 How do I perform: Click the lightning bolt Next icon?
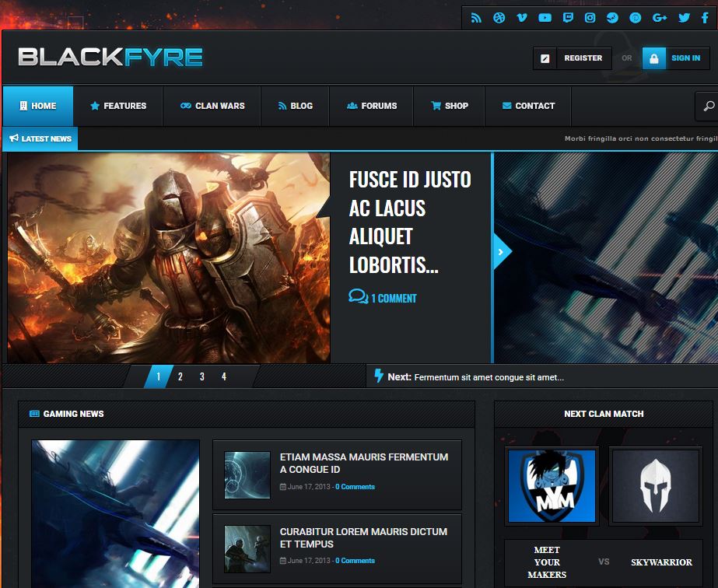pyautogui.click(x=379, y=376)
